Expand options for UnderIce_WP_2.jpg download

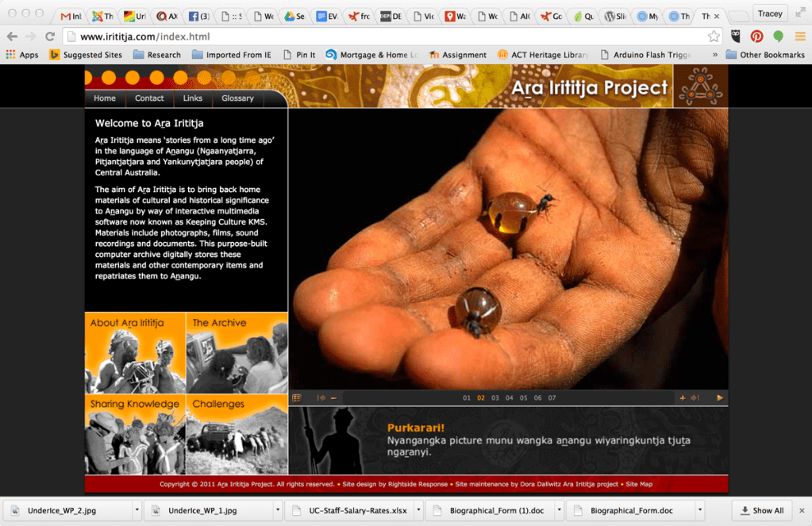click(137, 510)
